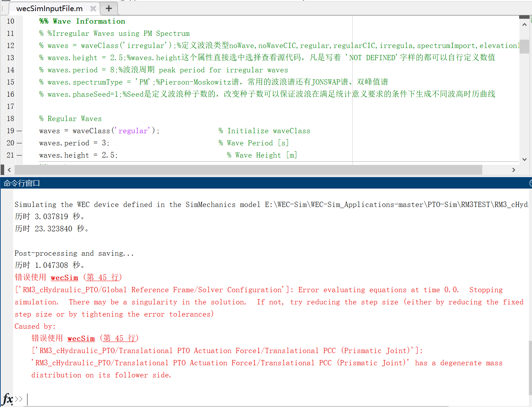Click line number 10 in the editor margin
The width and height of the screenshot is (532, 407).
coord(10,21)
